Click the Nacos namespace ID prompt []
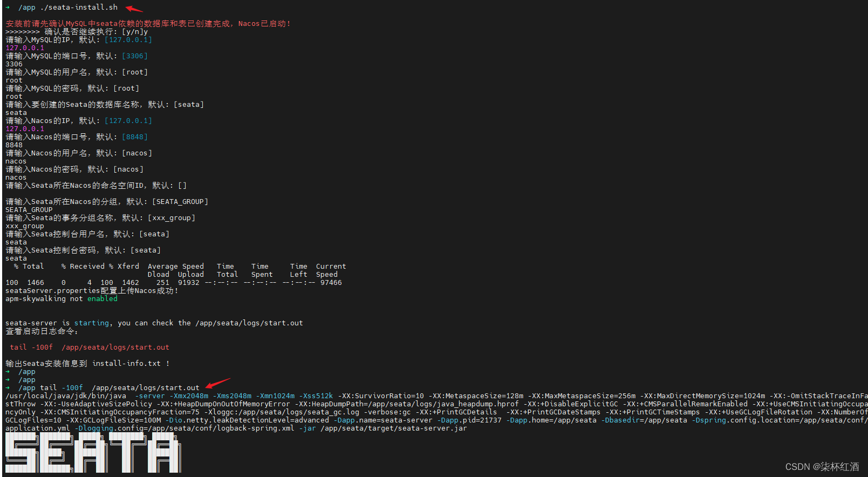Screen dimensions: 868x477 pos(96,185)
